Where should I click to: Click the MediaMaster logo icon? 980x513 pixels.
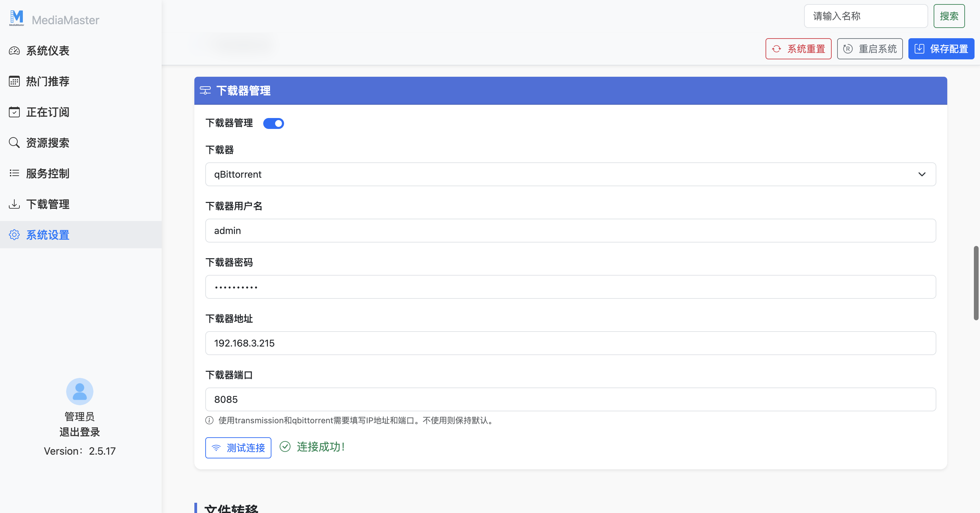[x=16, y=17]
